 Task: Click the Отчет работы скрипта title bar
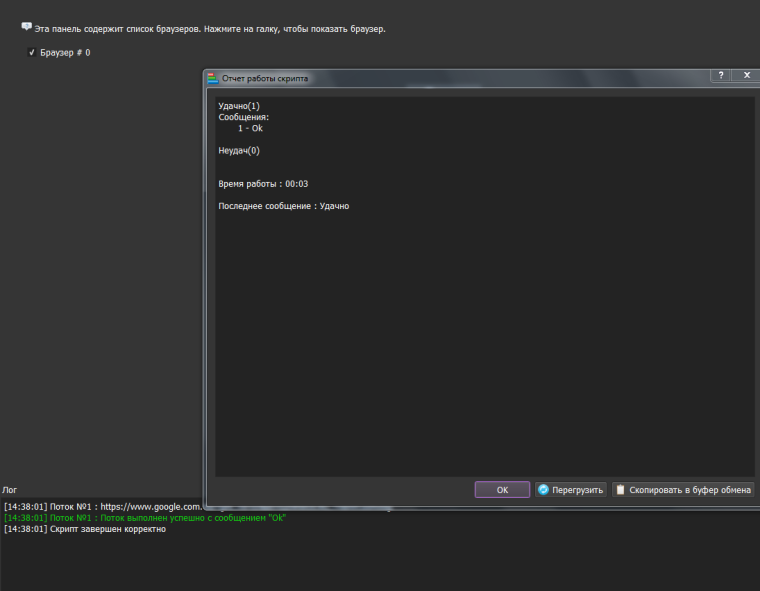tap(450, 78)
